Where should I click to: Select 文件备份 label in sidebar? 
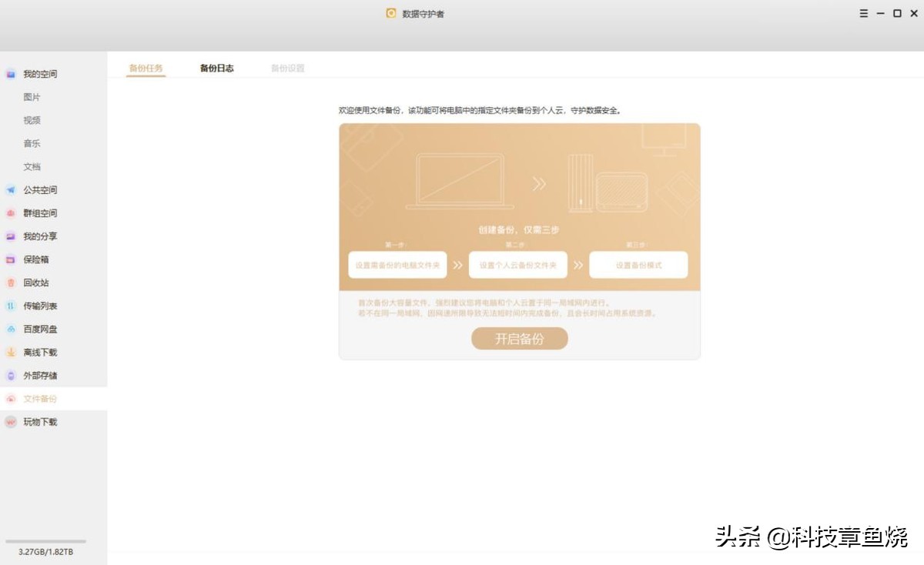point(40,399)
